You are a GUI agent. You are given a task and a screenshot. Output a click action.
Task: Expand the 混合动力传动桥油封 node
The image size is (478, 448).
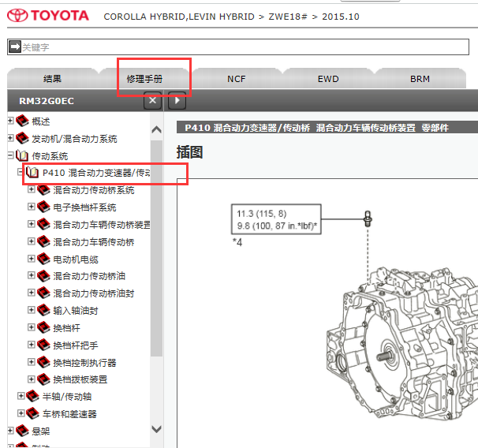click(31, 293)
